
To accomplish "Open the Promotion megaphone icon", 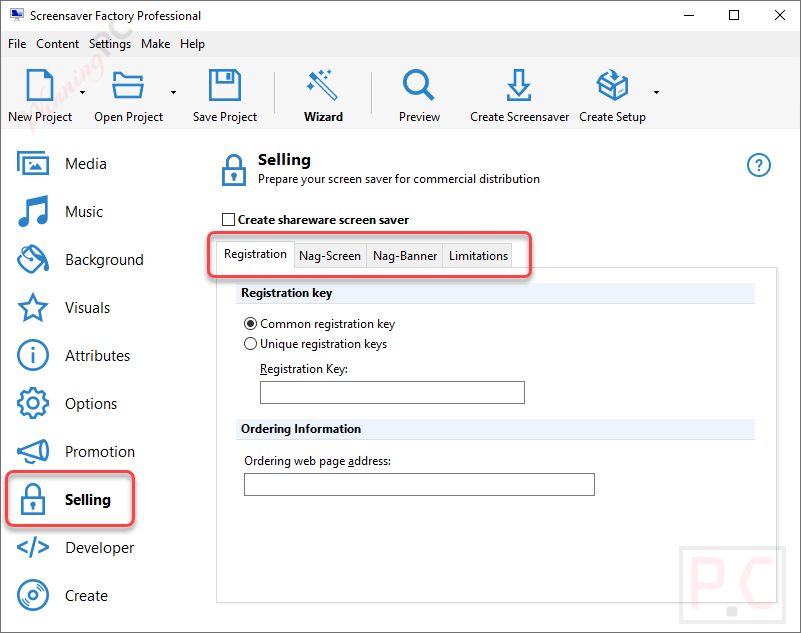I will [33, 451].
